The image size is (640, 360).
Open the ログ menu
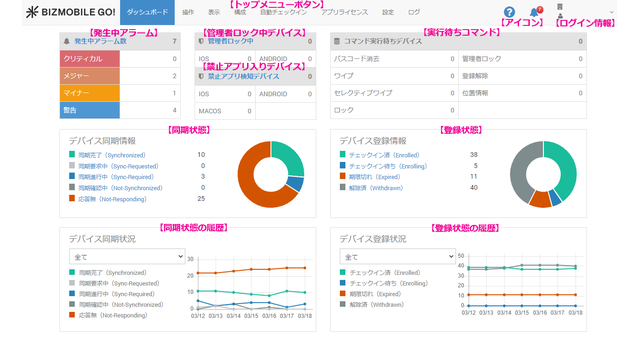click(x=413, y=12)
